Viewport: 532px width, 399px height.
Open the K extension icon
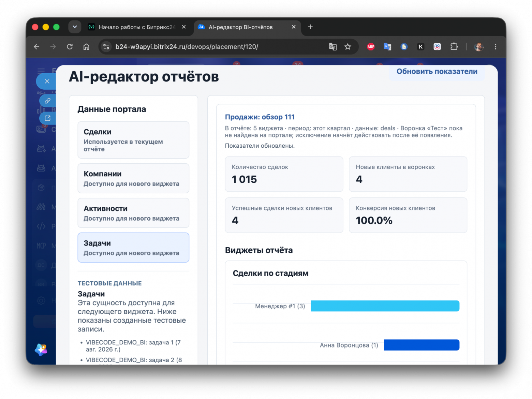click(x=420, y=47)
